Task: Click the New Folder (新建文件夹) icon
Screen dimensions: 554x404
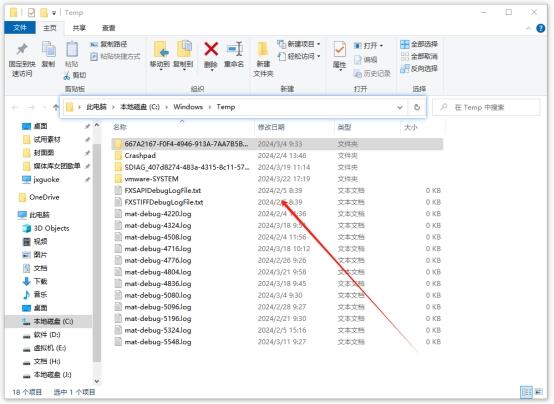Action: point(263,49)
